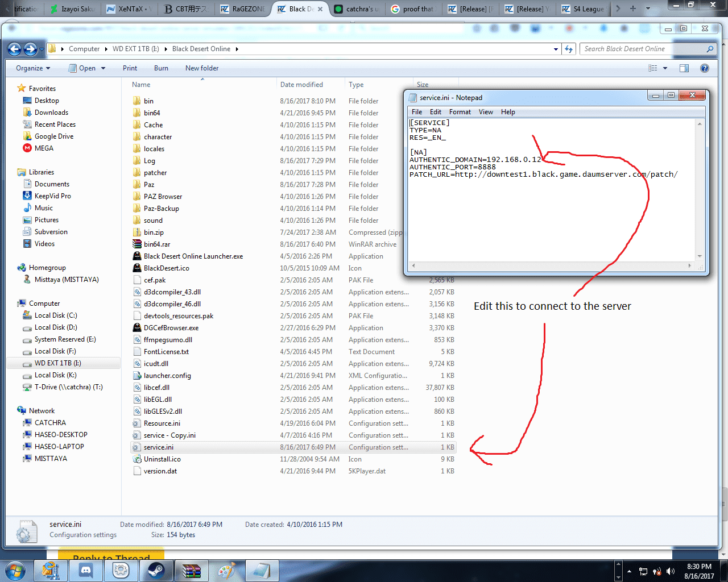
Task: Select the bin64.rar archive icon
Action: 137,244
